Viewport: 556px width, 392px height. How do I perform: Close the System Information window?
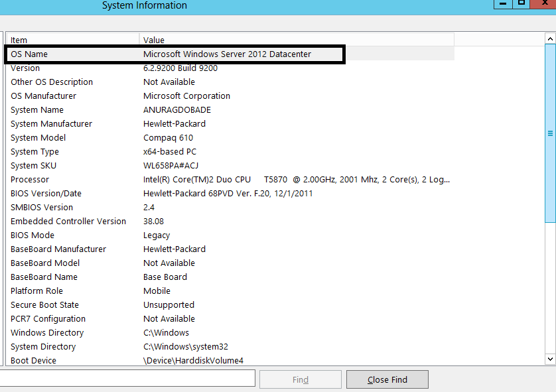point(543,3)
